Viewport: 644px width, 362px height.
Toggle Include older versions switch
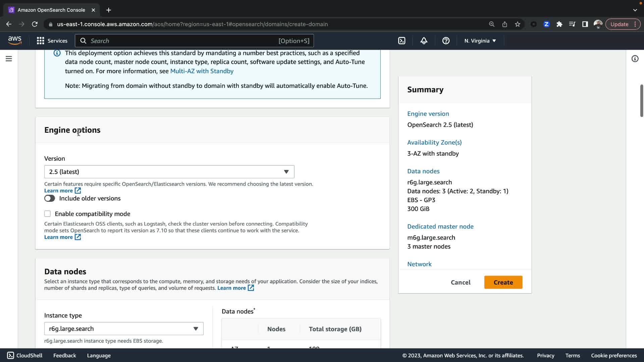click(x=50, y=198)
